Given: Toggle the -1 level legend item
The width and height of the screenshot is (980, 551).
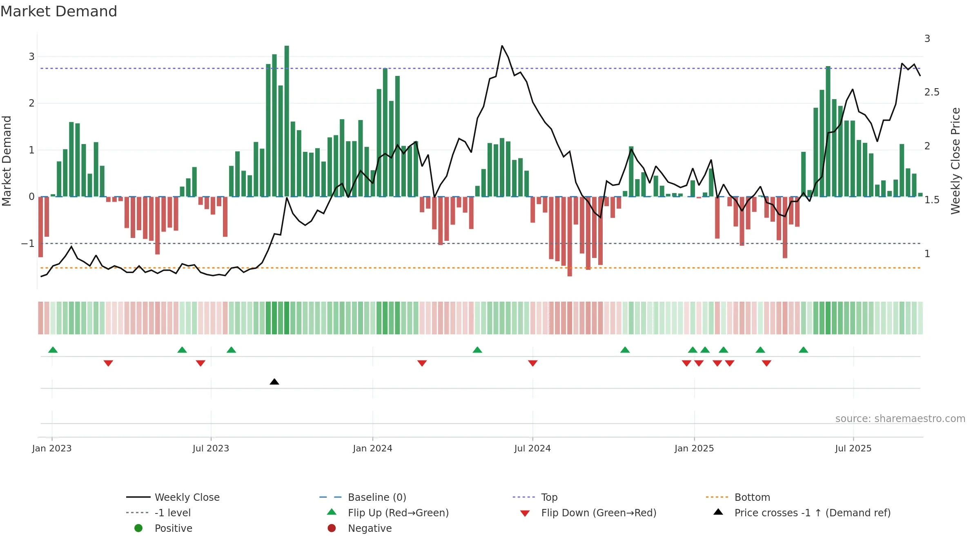Looking at the screenshot, I should [158, 513].
